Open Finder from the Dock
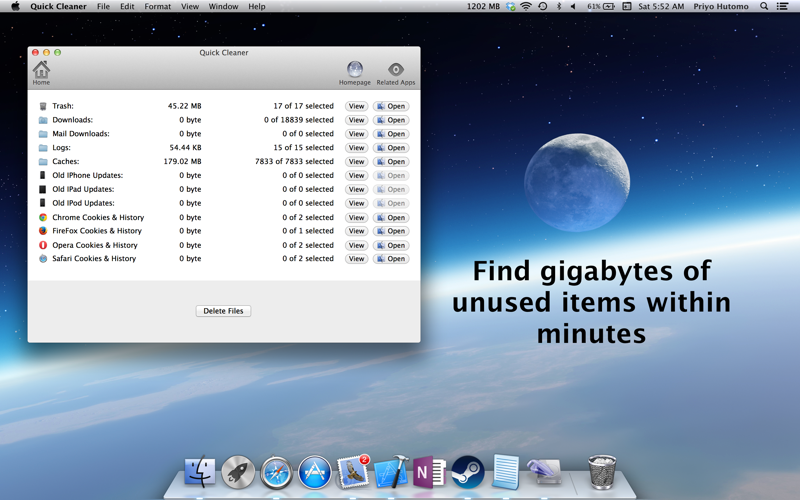The height and width of the screenshot is (500, 800). point(199,472)
